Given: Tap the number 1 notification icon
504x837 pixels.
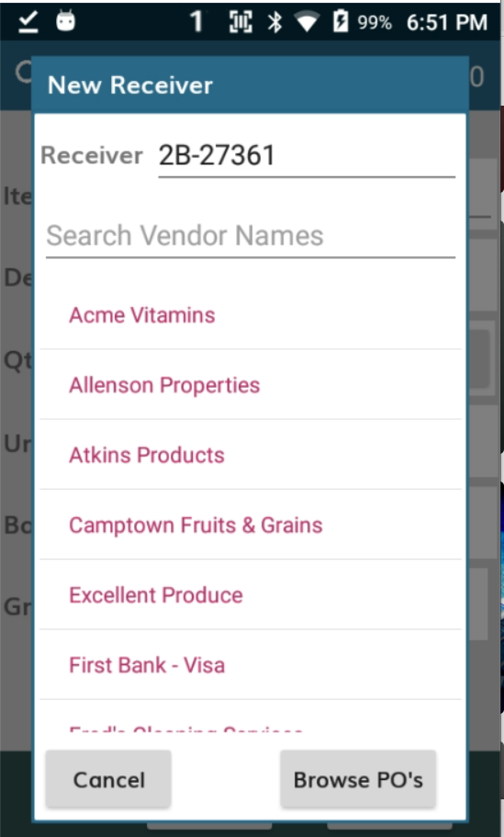Looking at the screenshot, I should [196, 22].
